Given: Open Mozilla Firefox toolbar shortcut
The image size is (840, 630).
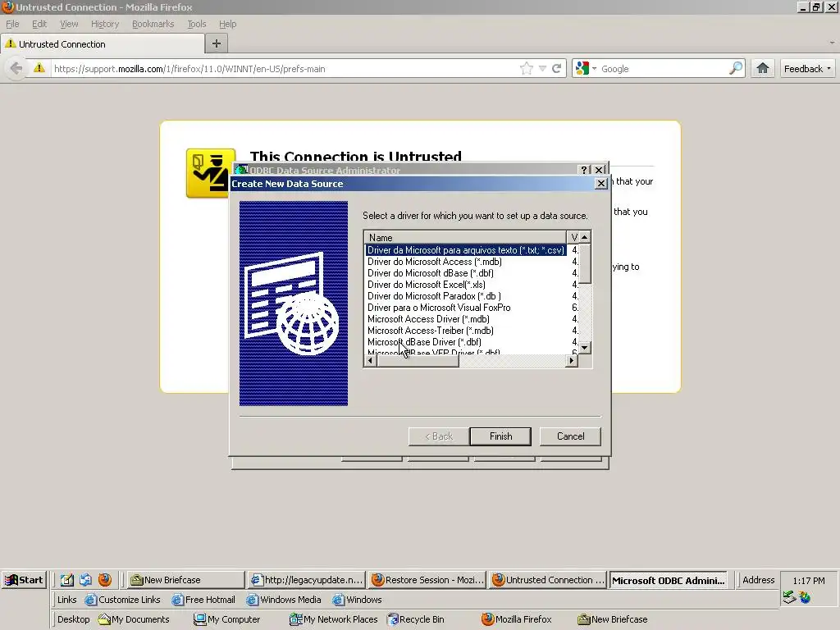Looking at the screenshot, I should [x=517, y=619].
